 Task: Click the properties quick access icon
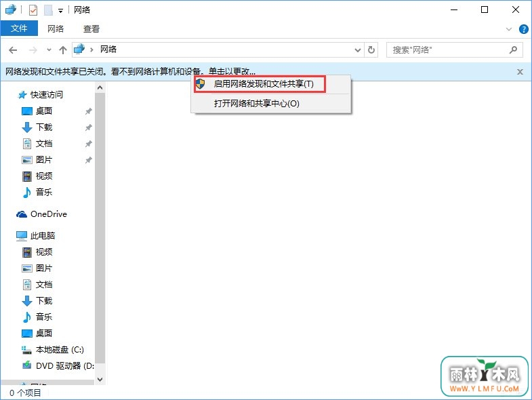[x=33, y=10]
